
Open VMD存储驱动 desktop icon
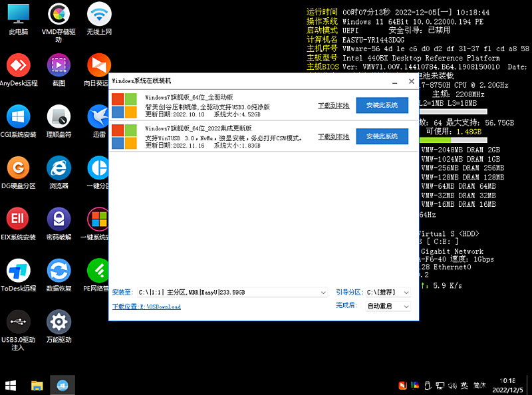(x=59, y=13)
